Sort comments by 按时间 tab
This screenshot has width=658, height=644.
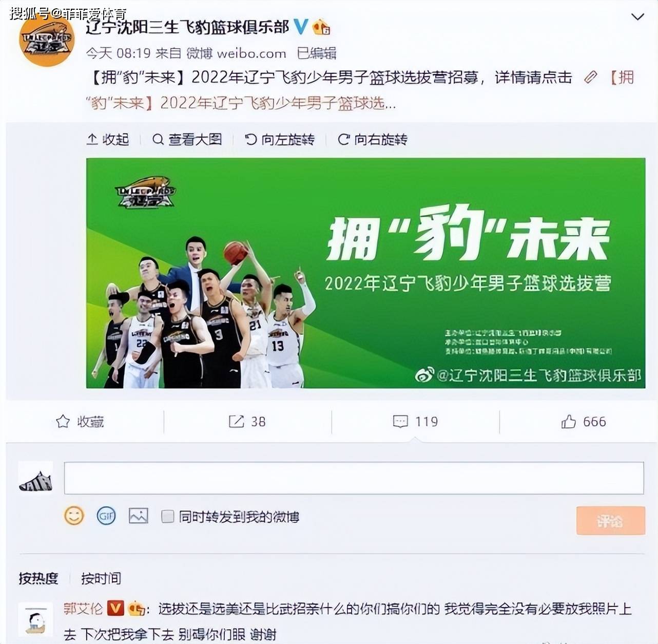(x=101, y=579)
